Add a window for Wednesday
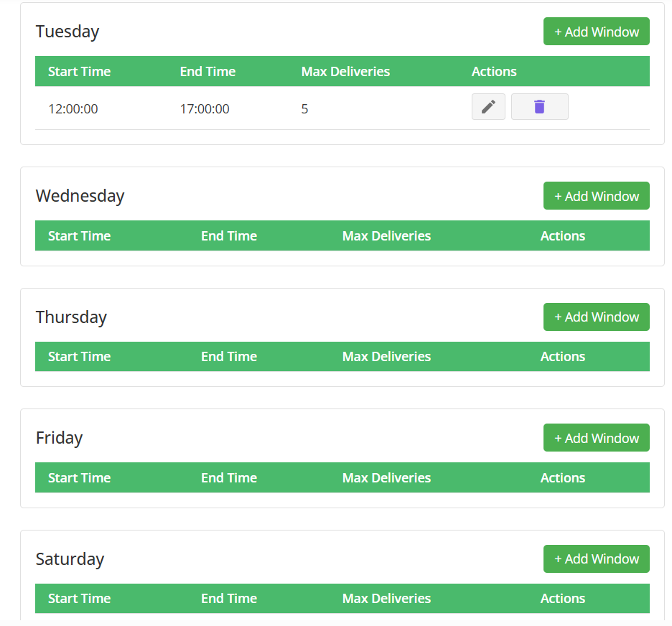This screenshot has height=626, width=672. pyautogui.click(x=596, y=196)
